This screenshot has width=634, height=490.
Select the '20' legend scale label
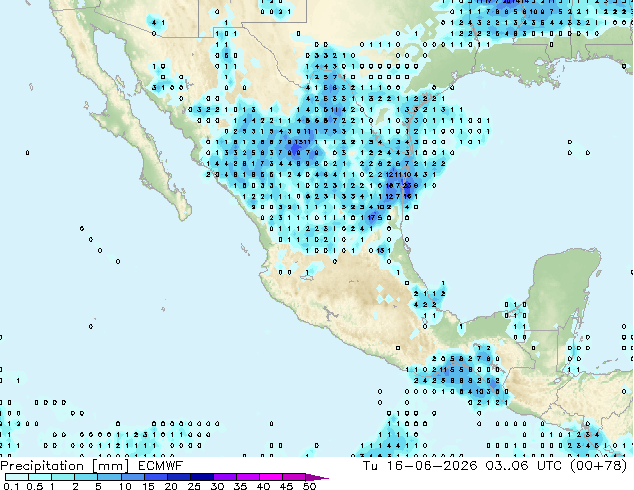(x=171, y=486)
